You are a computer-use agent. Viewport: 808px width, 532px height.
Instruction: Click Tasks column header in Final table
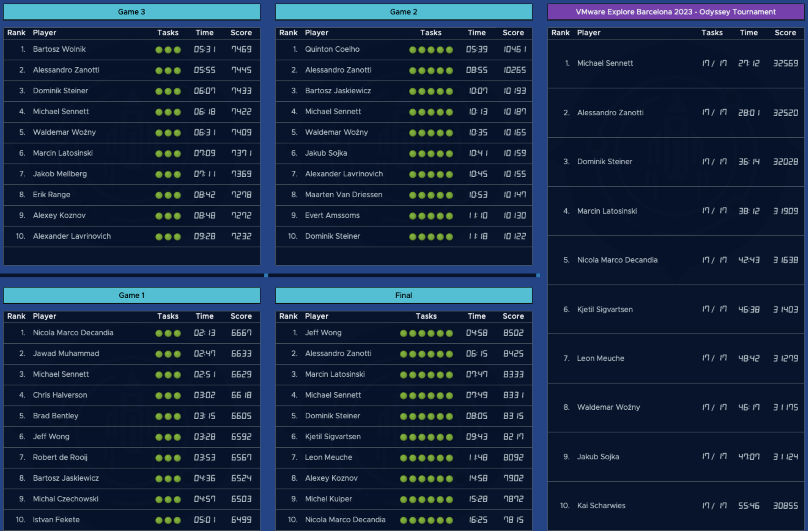pos(426,316)
